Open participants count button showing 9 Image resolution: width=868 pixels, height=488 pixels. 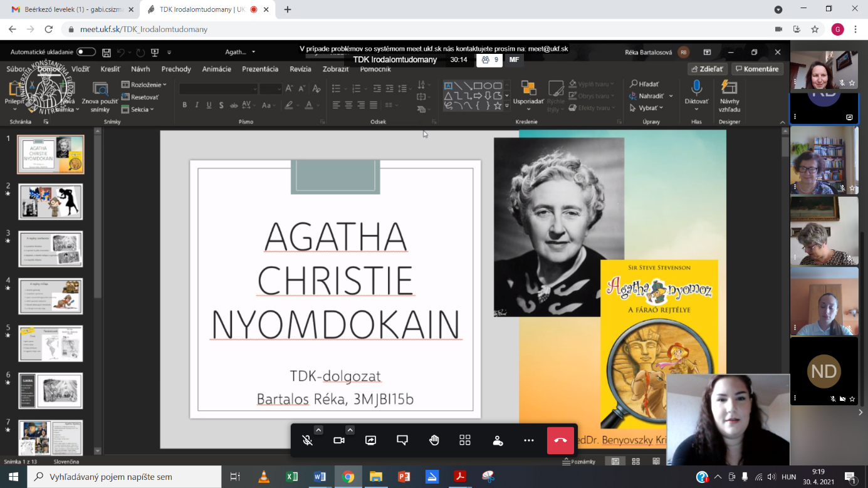(489, 60)
